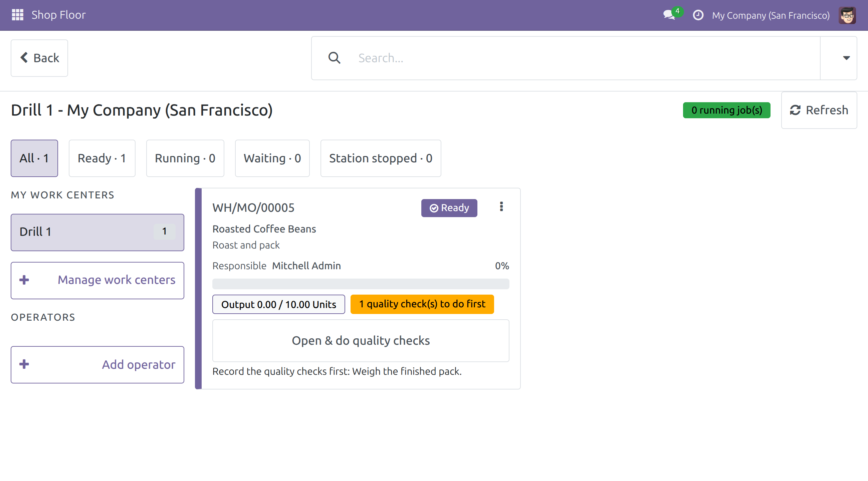
Task: Click the plus icon beside Add operator
Action: coord(24,364)
